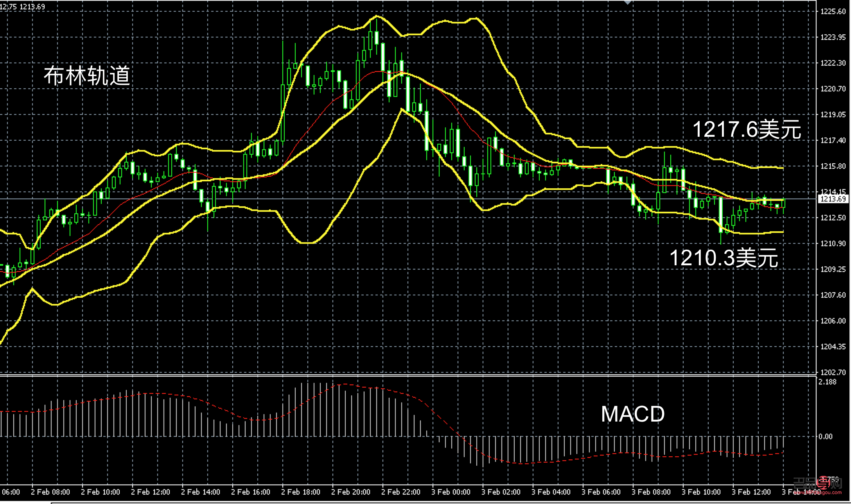This screenshot has width=851, height=504.
Task: Click the OHLC price readout at top-left
Action: coord(23,7)
